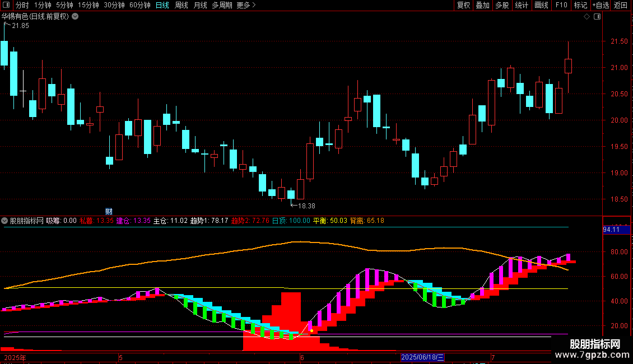Select the 15分钟 period tab
The image size is (633, 364).
[x=89, y=5]
